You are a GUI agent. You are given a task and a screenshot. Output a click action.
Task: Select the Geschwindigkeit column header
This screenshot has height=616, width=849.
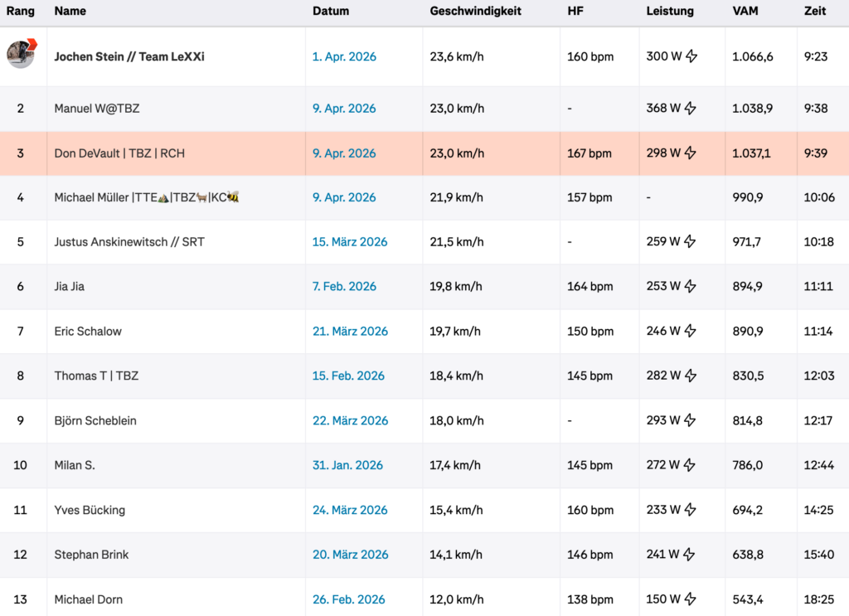[475, 12]
